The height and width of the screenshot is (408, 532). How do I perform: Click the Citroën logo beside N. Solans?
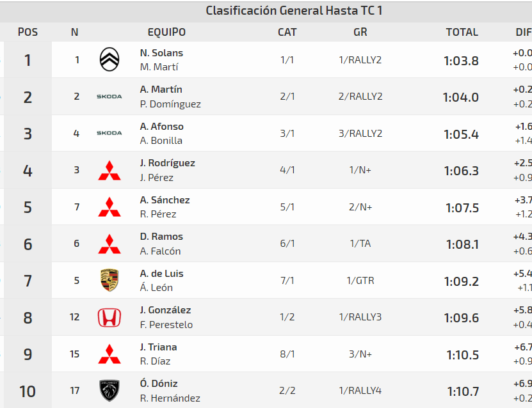click(x=109, y=59)
